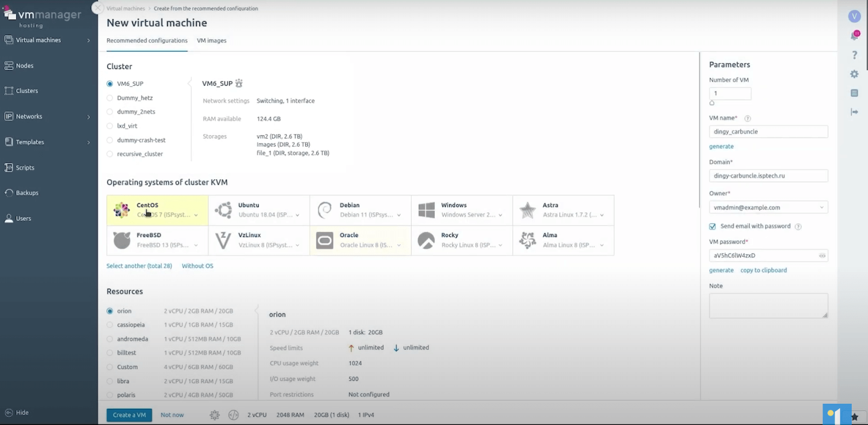
Task: Switch to Recommended configurations tab
Action: (147, 41)
